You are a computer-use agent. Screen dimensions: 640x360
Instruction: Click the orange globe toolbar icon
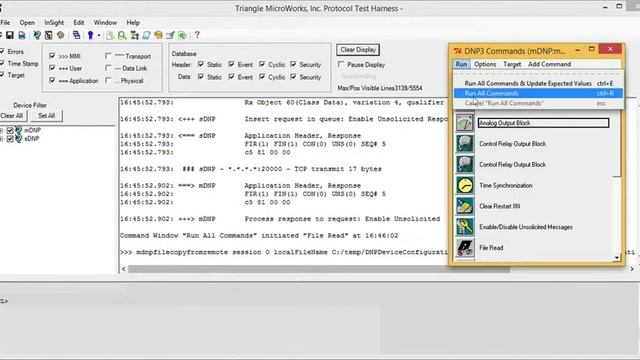158,36
